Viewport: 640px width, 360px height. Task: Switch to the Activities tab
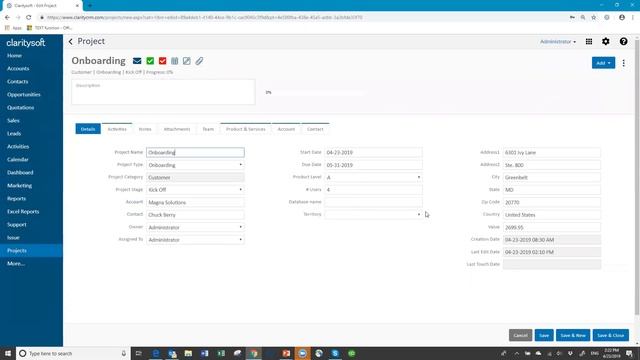point(117,129)
